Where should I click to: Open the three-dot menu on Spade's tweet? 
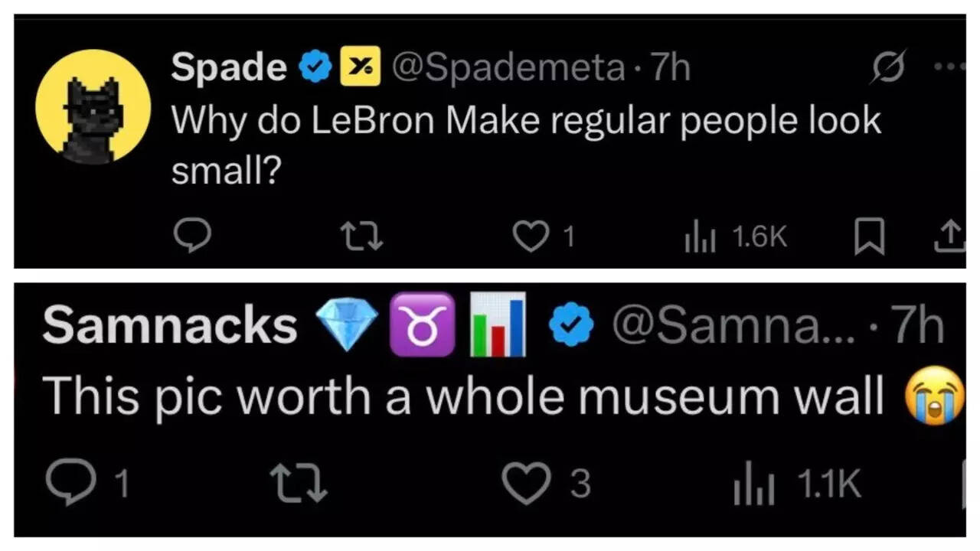tap(948, 67)
